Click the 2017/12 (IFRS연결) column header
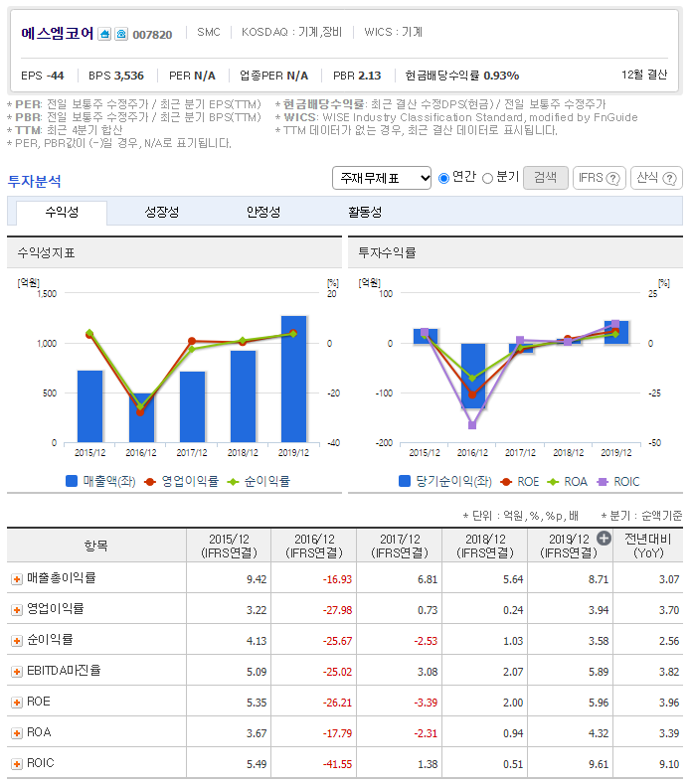 (400, 546)
